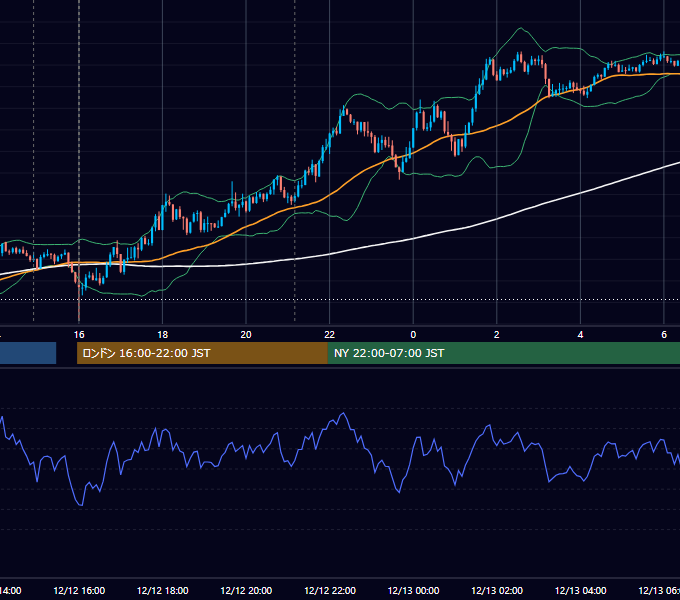Click the NY 22:00-07:00 JST session bar
Viewport: 680px width, 600px height.
[x=503, y=353]
